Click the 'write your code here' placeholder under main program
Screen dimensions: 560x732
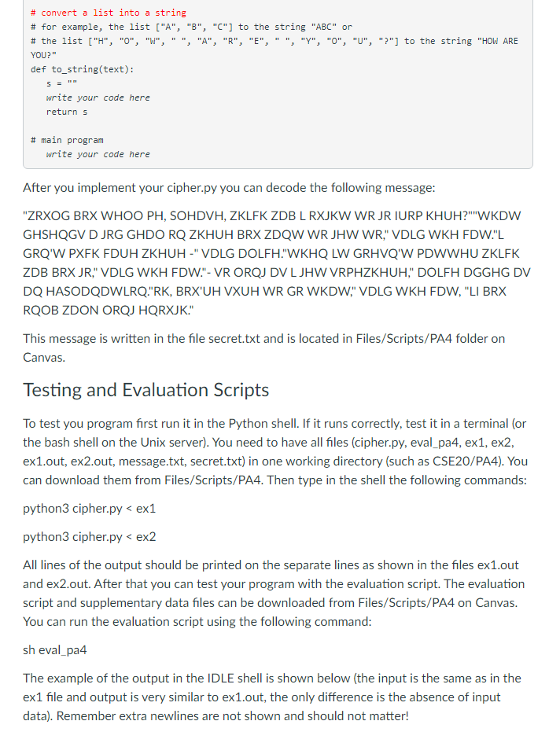coord(98,154)
